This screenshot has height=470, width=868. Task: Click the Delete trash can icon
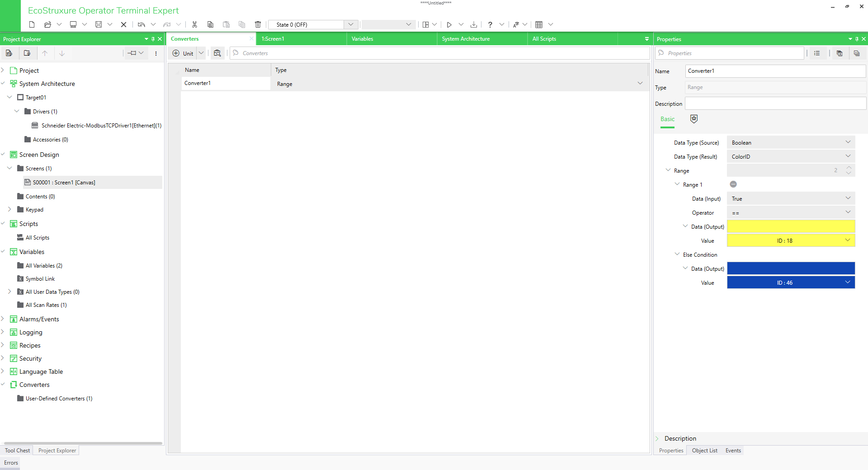point(258,24)
